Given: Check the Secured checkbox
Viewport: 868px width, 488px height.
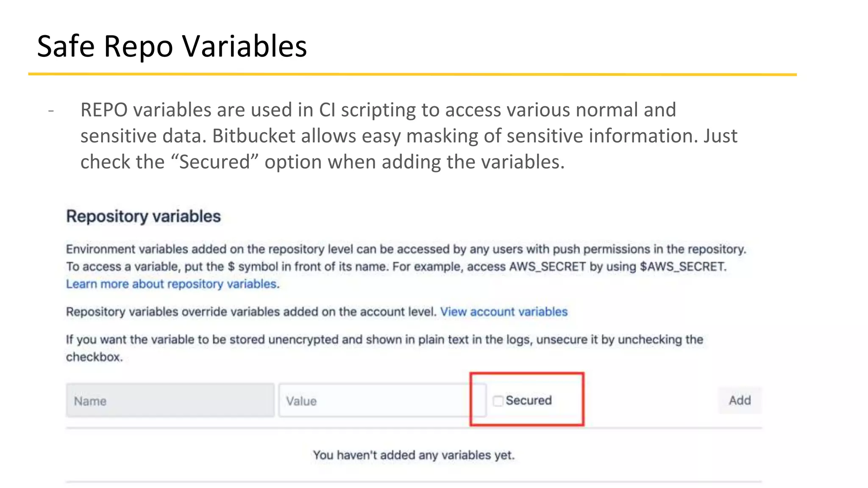Looking at the screenshot, I should click(498, 401).
